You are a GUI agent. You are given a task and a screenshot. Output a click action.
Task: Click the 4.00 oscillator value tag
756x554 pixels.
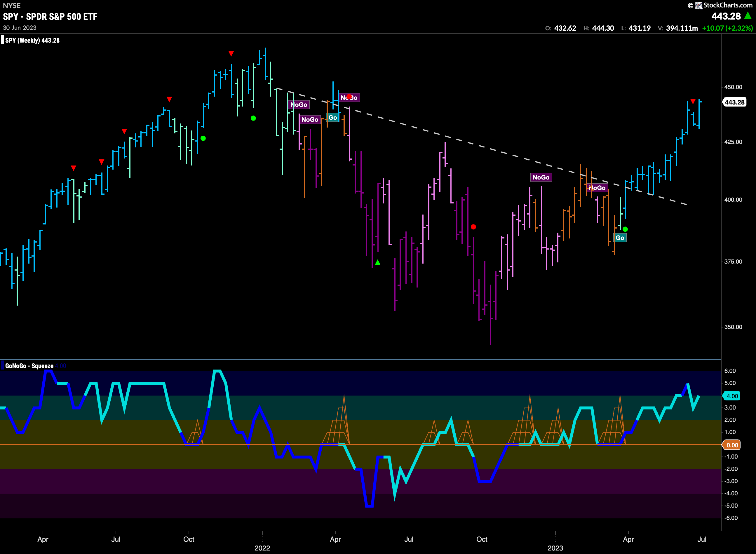(731, 396)
